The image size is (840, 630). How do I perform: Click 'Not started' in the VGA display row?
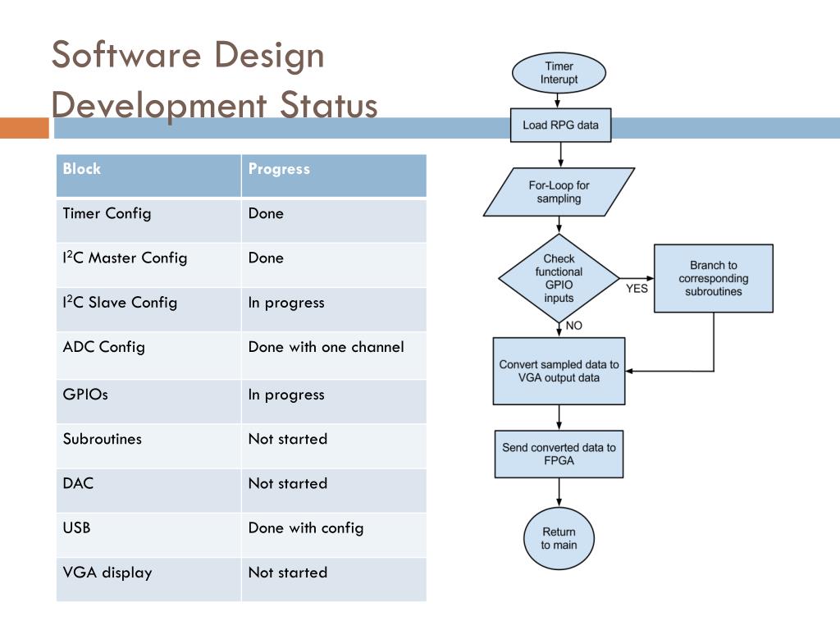point(334,579)
